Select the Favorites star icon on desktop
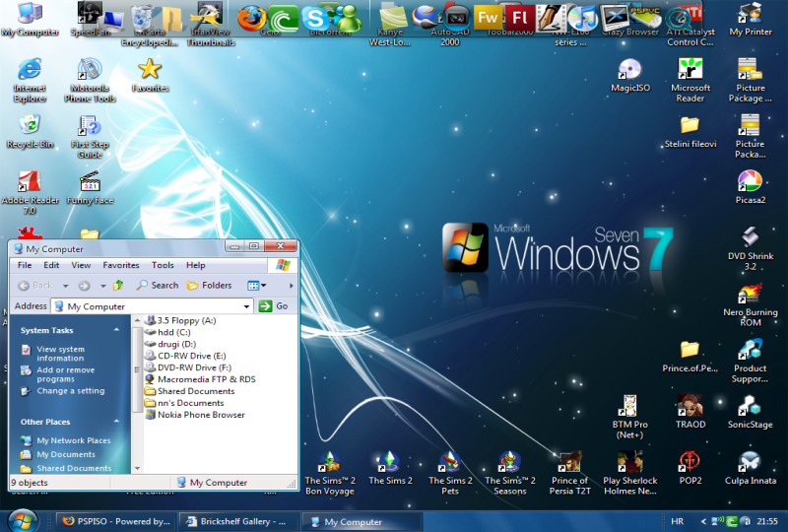The height and width of the screenshot is (532, 788). [x=150, y=69]
